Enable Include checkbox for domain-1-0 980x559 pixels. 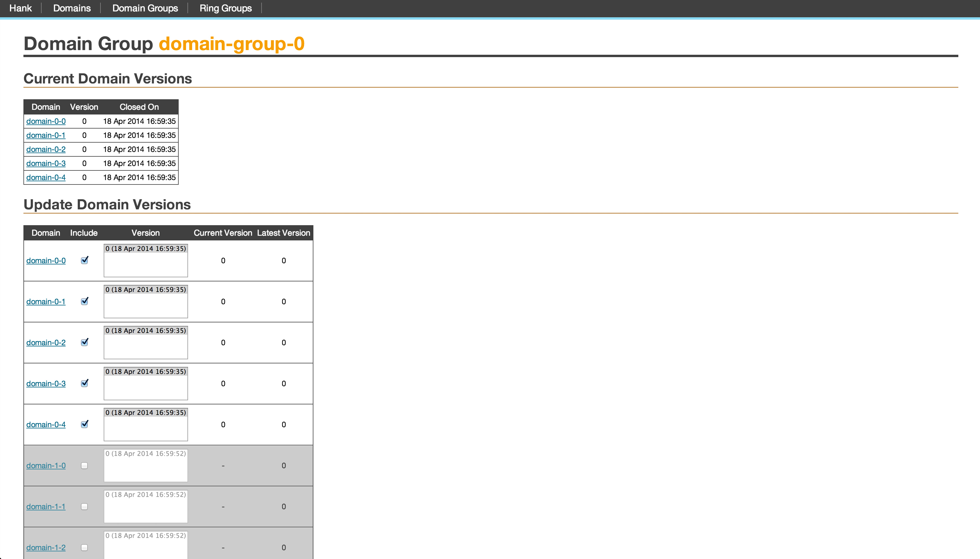click(84, 466)
